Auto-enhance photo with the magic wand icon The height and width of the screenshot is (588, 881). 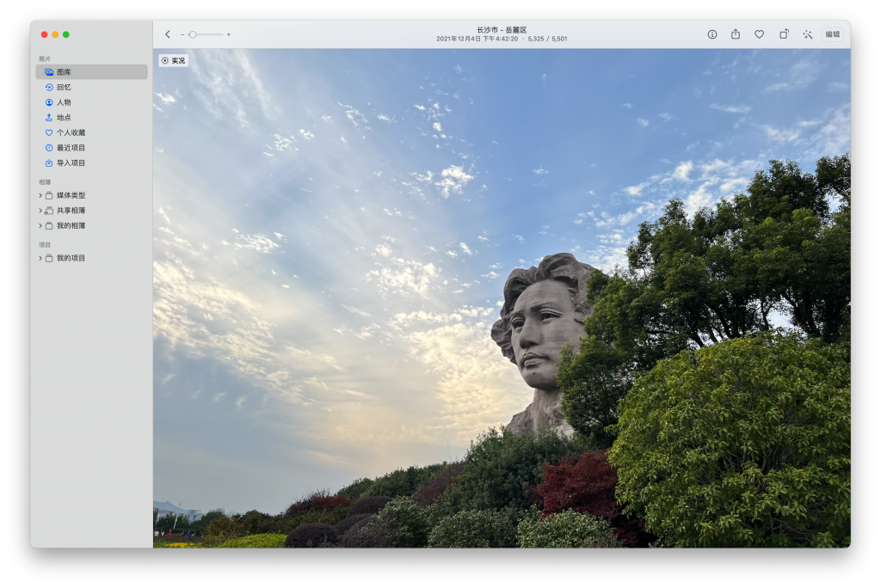pos(807,34)
